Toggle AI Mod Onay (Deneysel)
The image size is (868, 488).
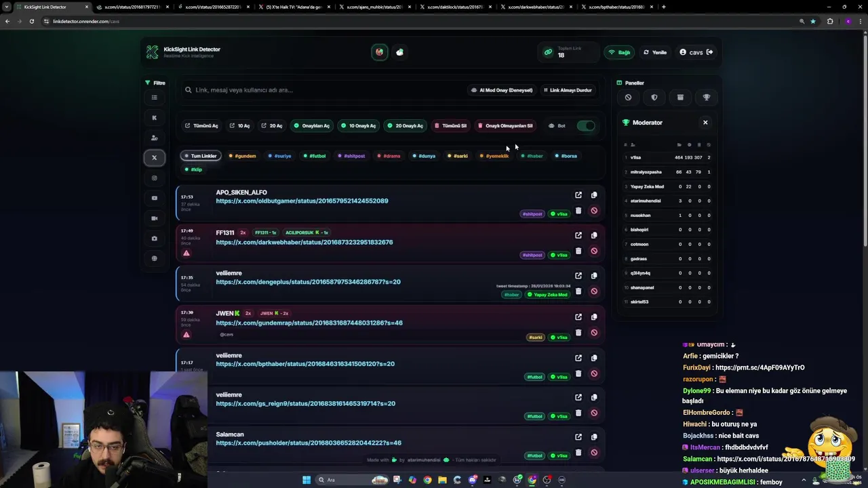[x=502, y=90]
